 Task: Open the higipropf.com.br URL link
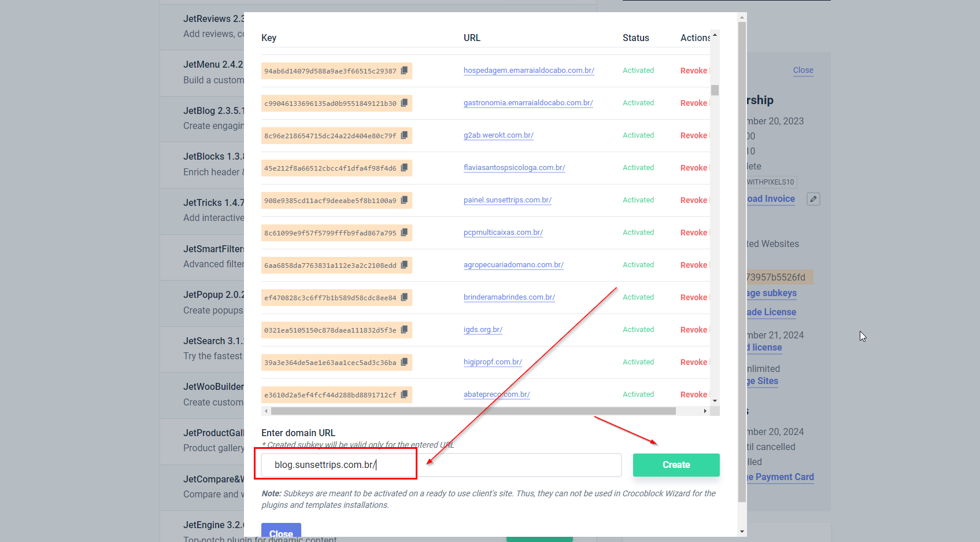(x=493, y=362)
